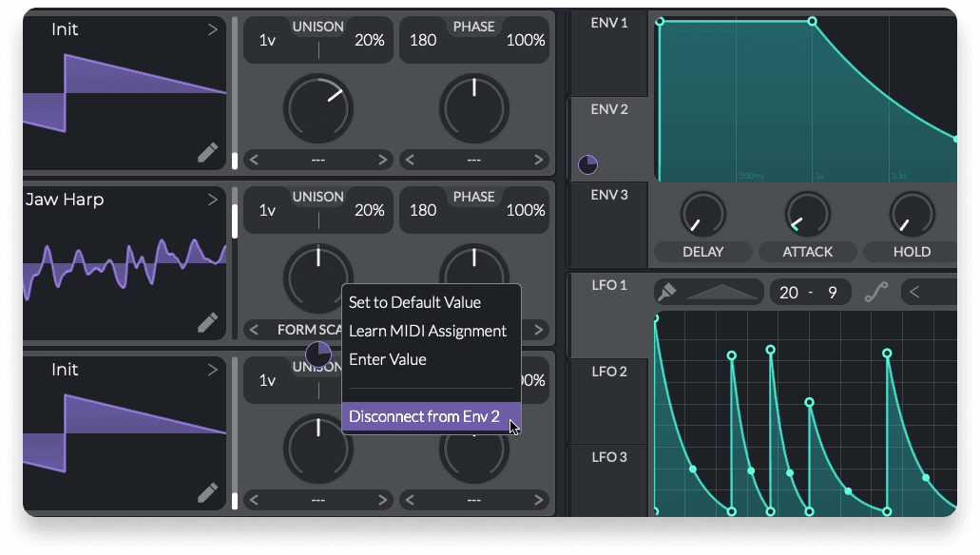Open the LFO 2 tab

607,401
